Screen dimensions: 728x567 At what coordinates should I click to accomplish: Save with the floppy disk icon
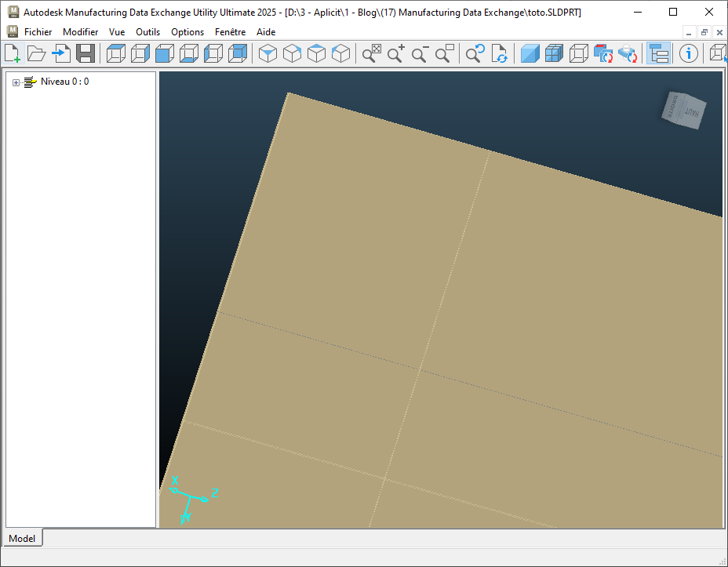click(x=86, y=53)
